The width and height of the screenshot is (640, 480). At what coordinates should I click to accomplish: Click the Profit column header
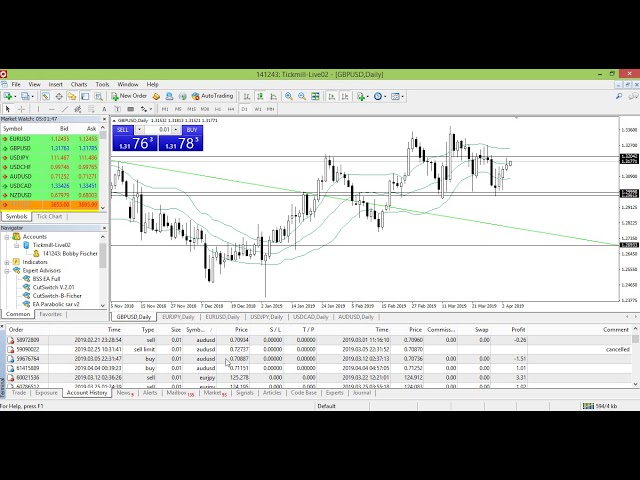coord(517,329)
